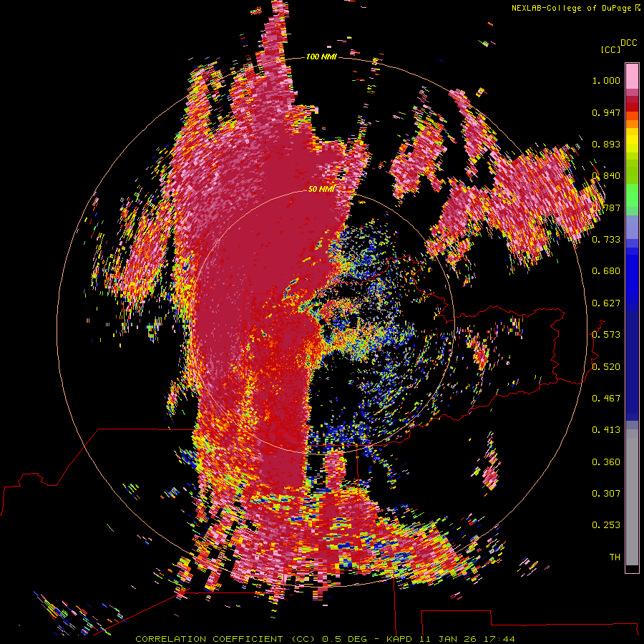Image resolution: width=644 pixels, height=644 pixels.
Task: Click the 100 NMI range ring label
Action: pos(321,57)
